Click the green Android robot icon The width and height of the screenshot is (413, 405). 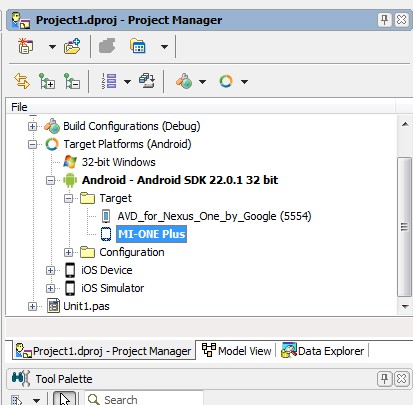[70, 180]
